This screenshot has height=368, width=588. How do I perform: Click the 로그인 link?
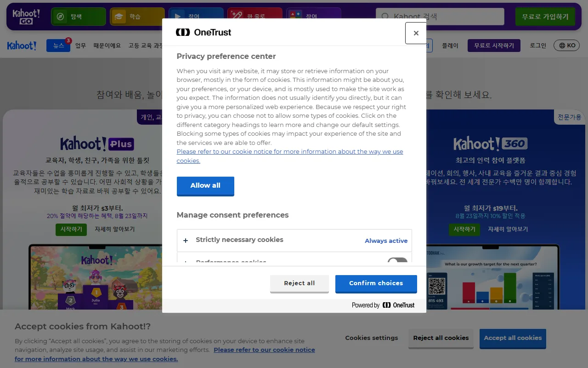[x=538, y=46]
